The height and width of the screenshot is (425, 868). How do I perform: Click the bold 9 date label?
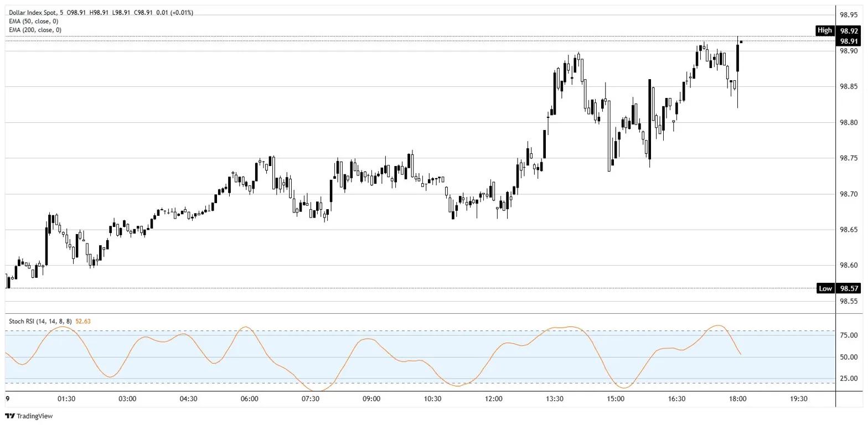coord(8,398)
